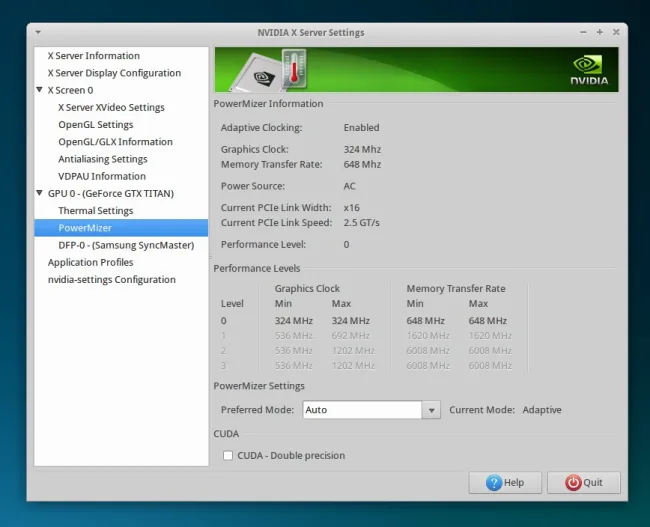Click the Adaptive Clocking Enabled value
Screen dimensions: 650x527
tap(361, 128)
